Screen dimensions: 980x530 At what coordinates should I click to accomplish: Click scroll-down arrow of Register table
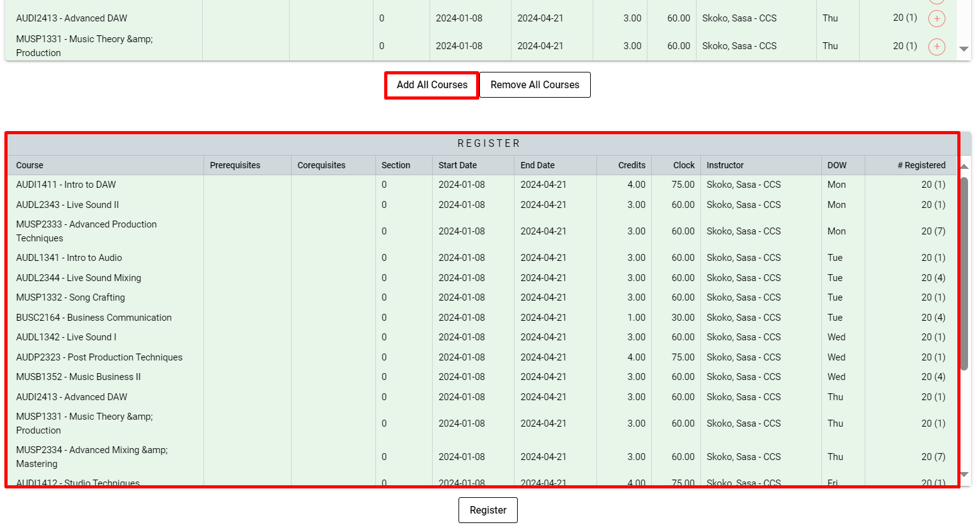964,475
